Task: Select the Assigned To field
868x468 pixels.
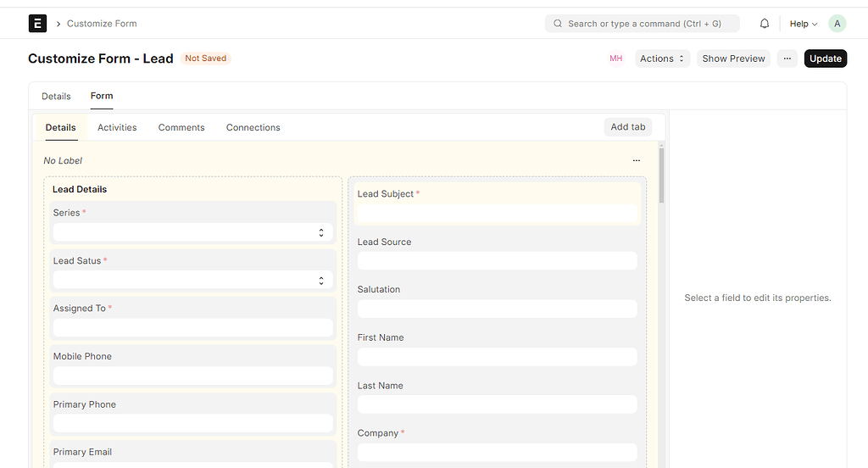Action: pos(192,319)
